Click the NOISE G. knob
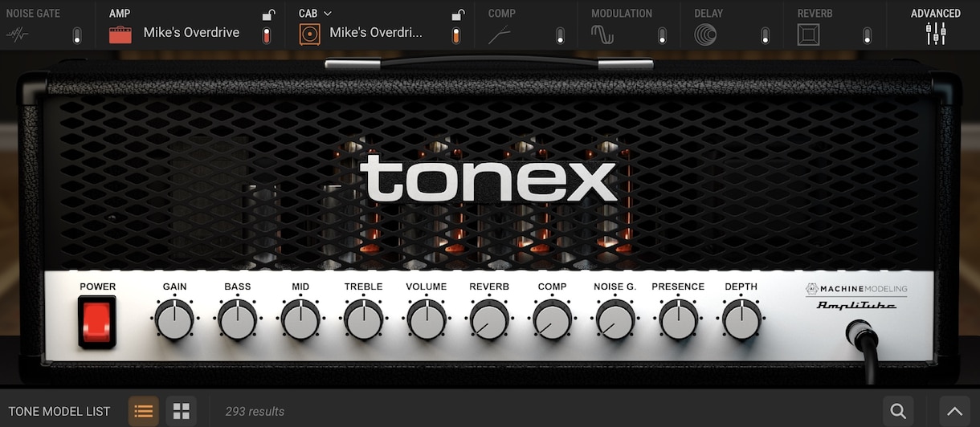The height and width of the screenshot is (427, 980). tap(615, 319)
